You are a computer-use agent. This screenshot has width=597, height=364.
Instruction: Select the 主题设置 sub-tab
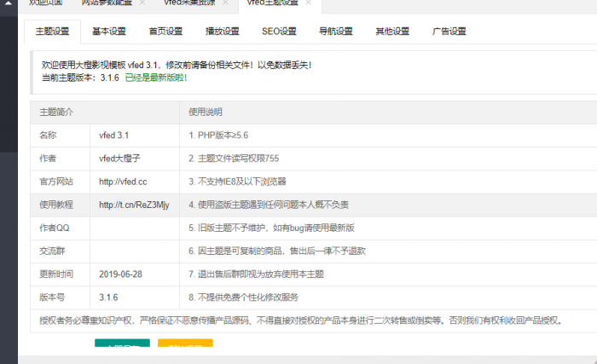(52, 32)
